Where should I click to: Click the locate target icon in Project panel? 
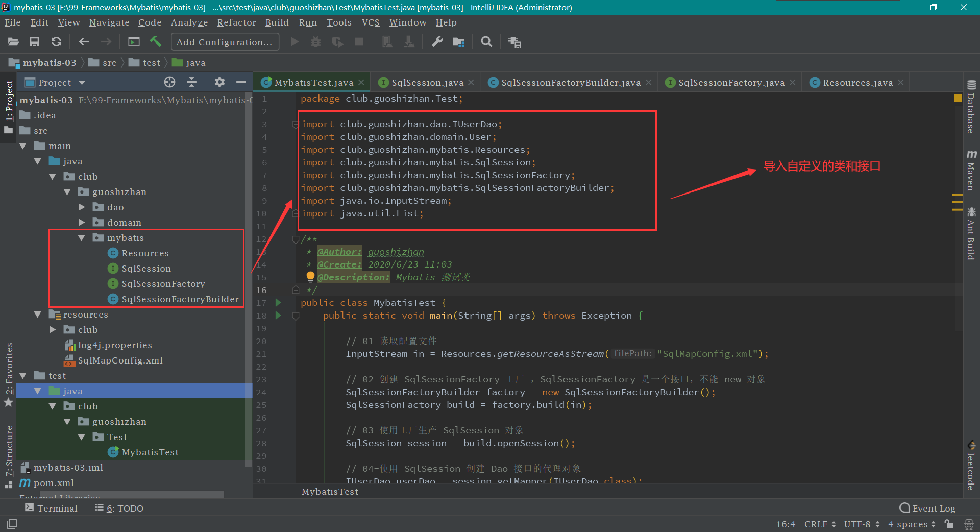(x=169, y=82)
